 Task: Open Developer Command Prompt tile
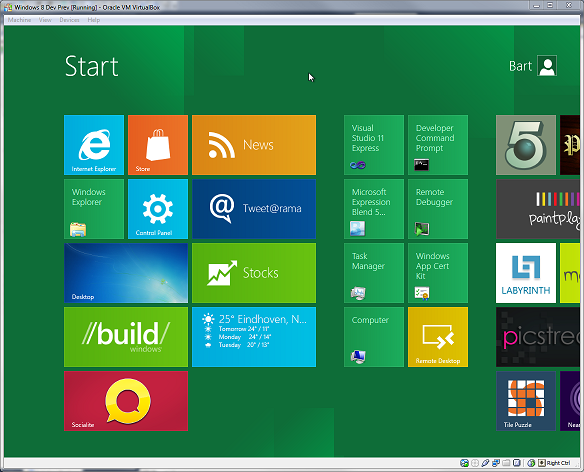pyautogui.click(x=438, y=145)
